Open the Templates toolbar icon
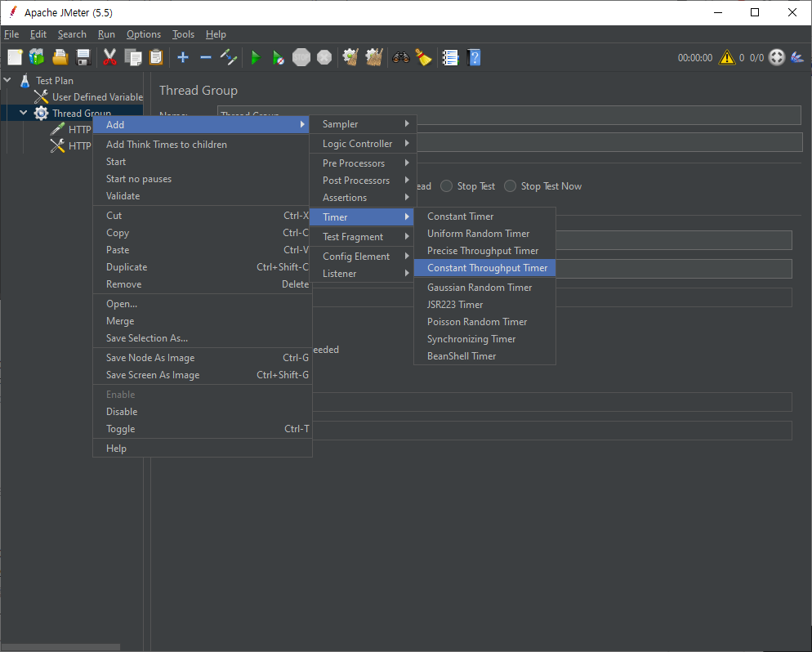The height and width of the screenshot is (652, 812). coord(37,57)
